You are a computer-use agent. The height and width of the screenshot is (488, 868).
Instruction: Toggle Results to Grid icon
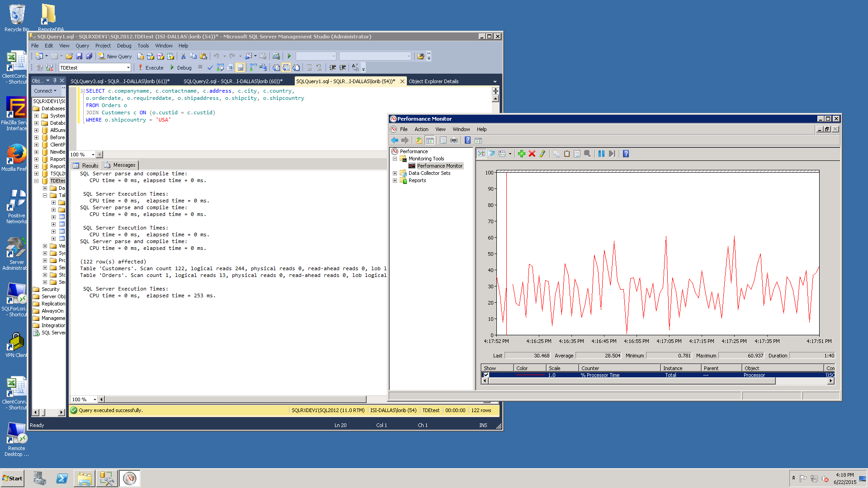(x=286, y=68)
